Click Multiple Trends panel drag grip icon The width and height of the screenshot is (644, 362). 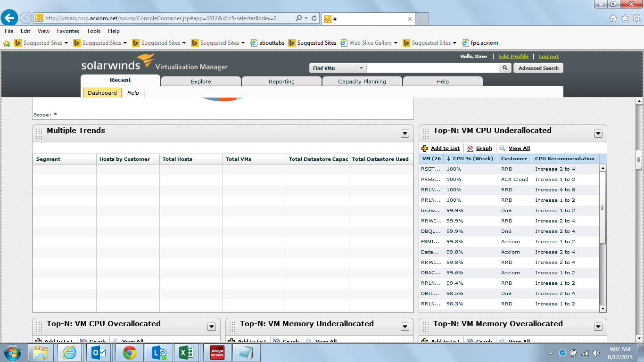(39, 134)
